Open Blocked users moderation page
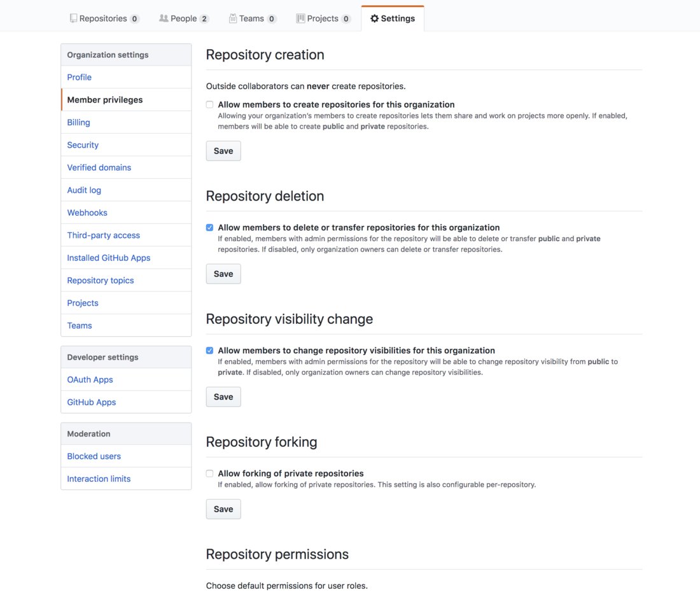This screenshot has height=597, width=700. [x=126, y=456]
